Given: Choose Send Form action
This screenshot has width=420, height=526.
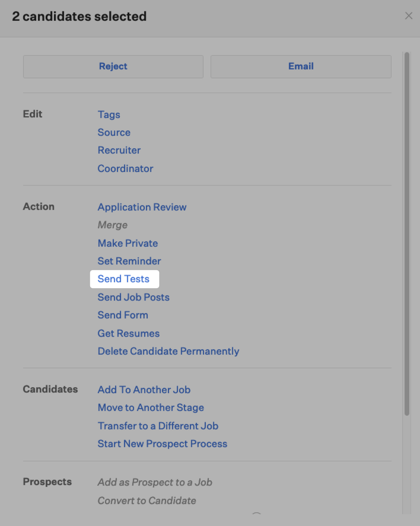Looking at the screenshot, I should (x=123, y=315).
